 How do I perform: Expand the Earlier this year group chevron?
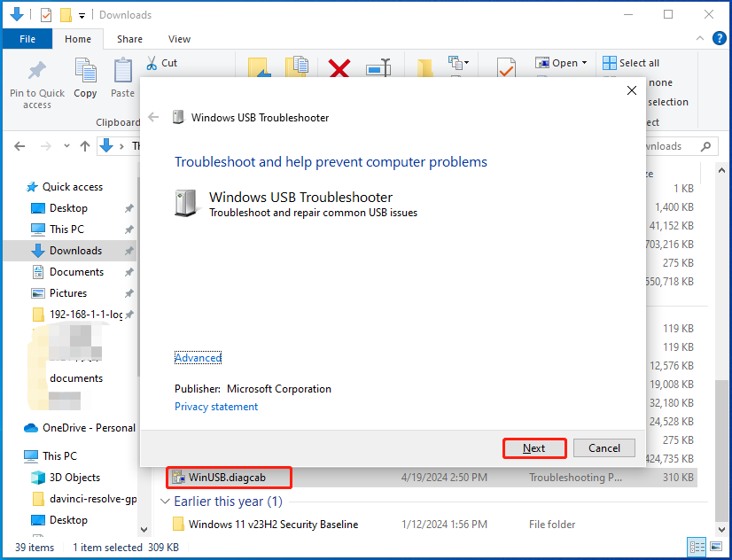pyautogui.click(x=166, y=502)
